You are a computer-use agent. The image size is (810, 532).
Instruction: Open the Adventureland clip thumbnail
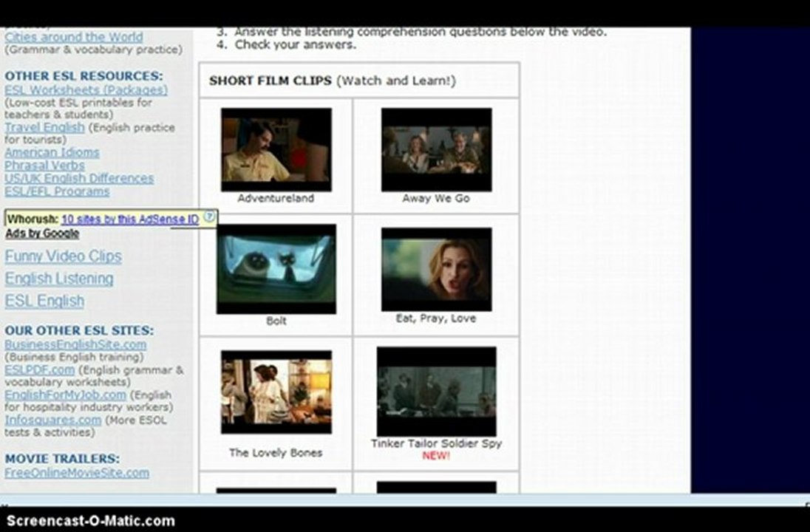[276, 150]
